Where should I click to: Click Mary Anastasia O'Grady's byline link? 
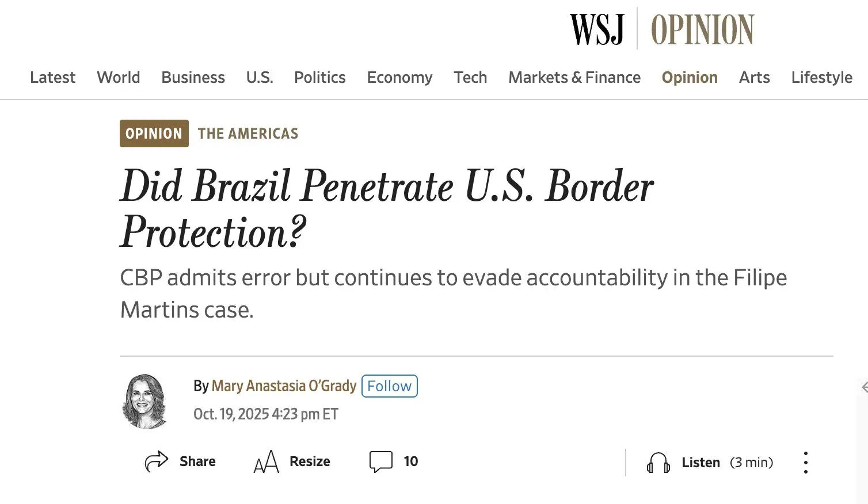tap(283, 385)
